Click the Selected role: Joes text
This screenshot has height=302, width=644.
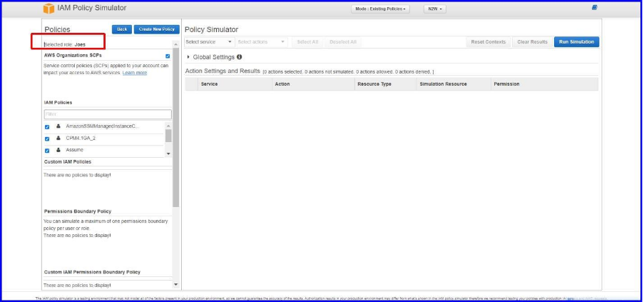(x=65, y=44)
